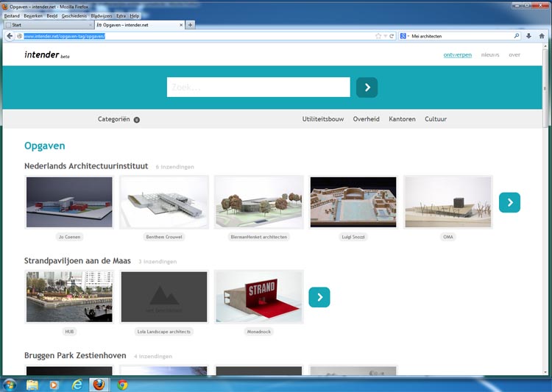This screenshot has width=552, height=392.
Task: Focus the Zoek search input field
Action: pos(258,88)
